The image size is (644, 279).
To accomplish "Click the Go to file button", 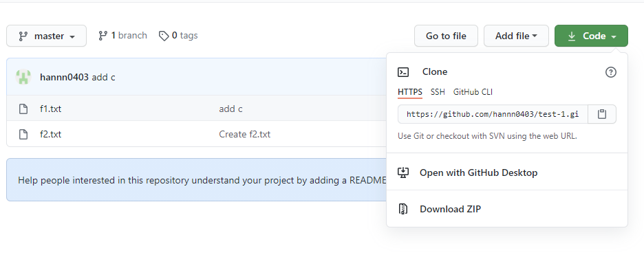I will click(x=446, y=36).
